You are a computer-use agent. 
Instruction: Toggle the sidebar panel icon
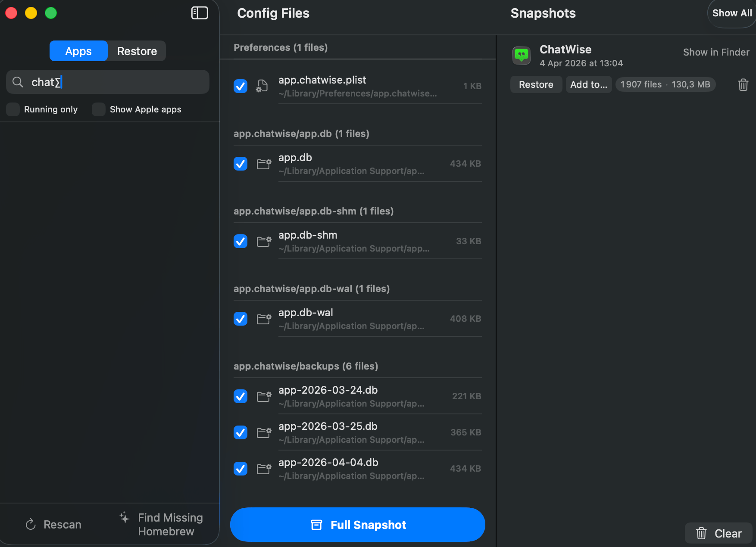click(200, 13)
